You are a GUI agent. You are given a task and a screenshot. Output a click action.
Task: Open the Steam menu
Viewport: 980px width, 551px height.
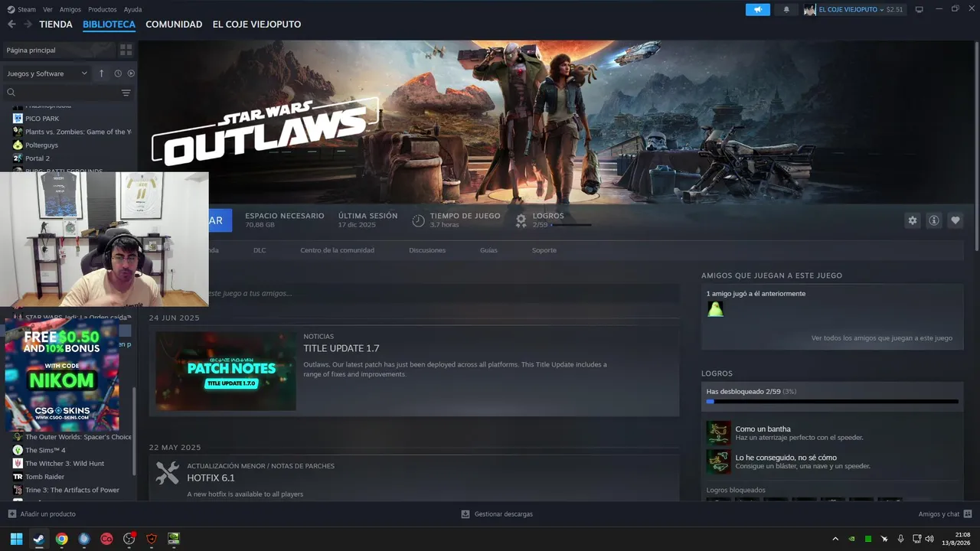pos(21,9)
